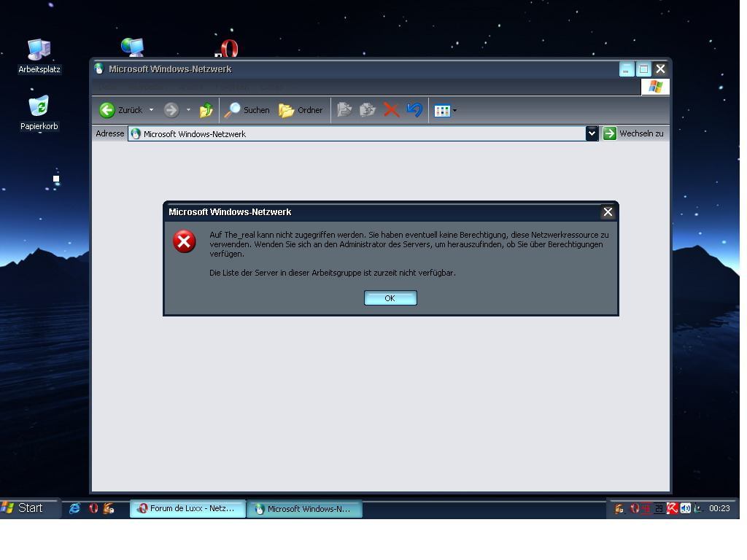Click the volume speaker tray icon
The height and width of the screenshot is (560, 747).
click(x=685, y=508)
